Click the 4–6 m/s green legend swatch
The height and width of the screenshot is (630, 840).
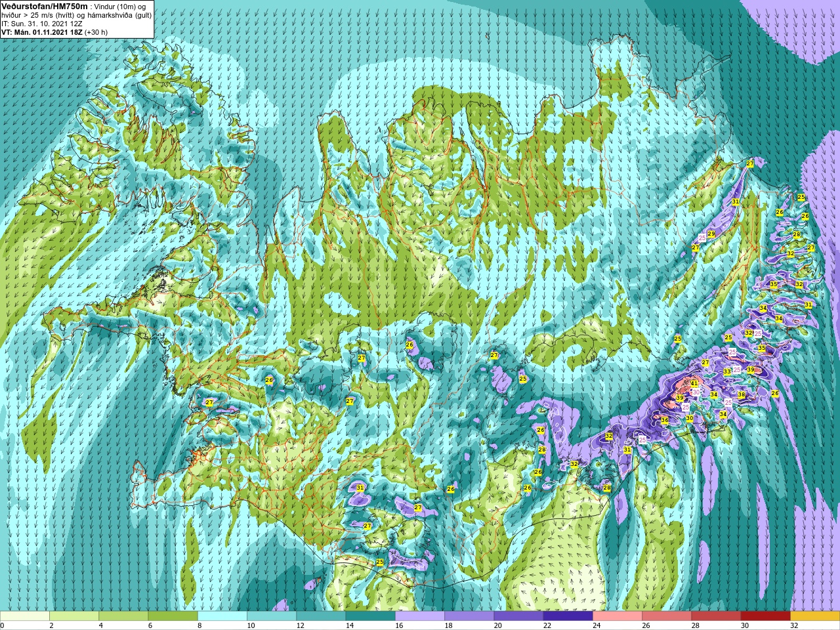coord(123,616)
